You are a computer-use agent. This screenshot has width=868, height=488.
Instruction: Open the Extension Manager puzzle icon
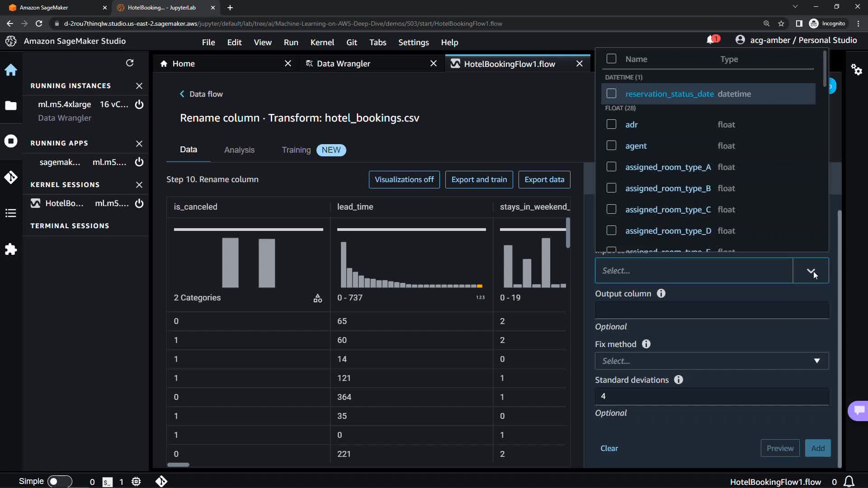[x=11, y=249]
